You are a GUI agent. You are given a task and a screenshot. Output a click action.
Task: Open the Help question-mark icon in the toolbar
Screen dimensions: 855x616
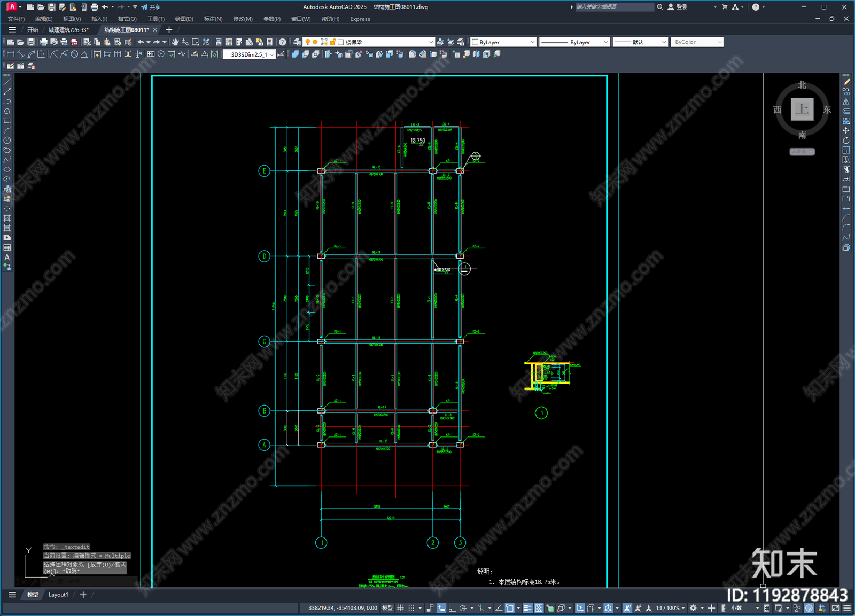pyautogui.click(x=282, y=42)
